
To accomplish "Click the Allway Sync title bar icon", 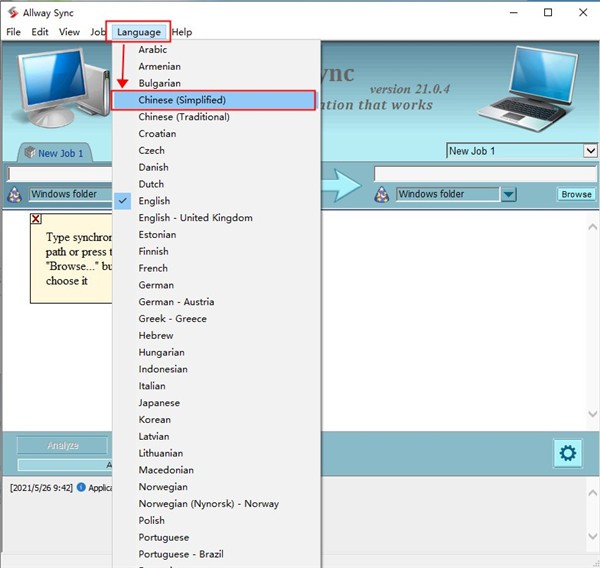I will tap(13, 13).
